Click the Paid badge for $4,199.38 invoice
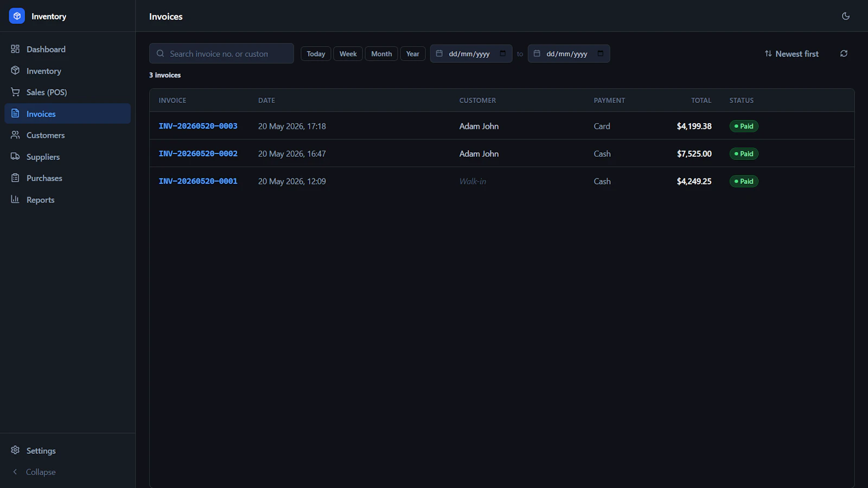 (x=744, y=126)
